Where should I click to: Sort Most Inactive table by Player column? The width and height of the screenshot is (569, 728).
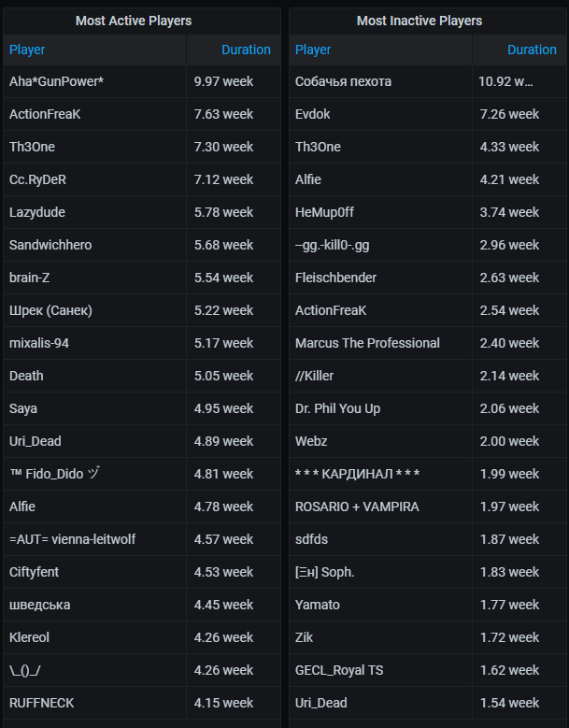tap(313, 50)
